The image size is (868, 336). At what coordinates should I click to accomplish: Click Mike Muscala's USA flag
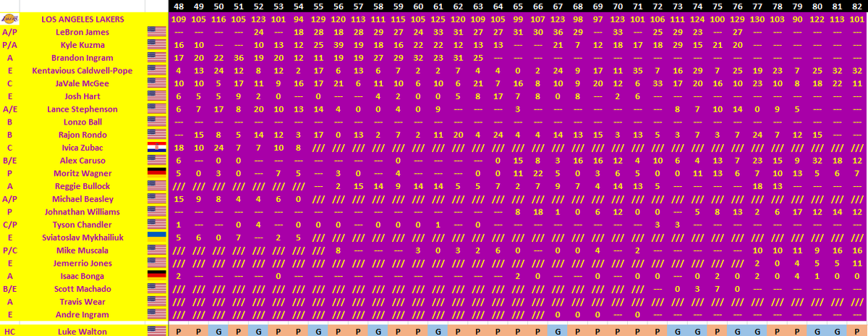156,251
